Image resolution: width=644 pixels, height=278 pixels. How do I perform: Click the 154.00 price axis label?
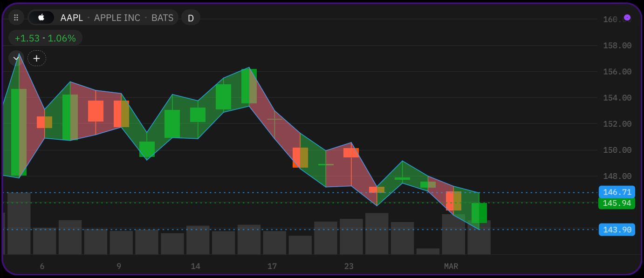617,98
